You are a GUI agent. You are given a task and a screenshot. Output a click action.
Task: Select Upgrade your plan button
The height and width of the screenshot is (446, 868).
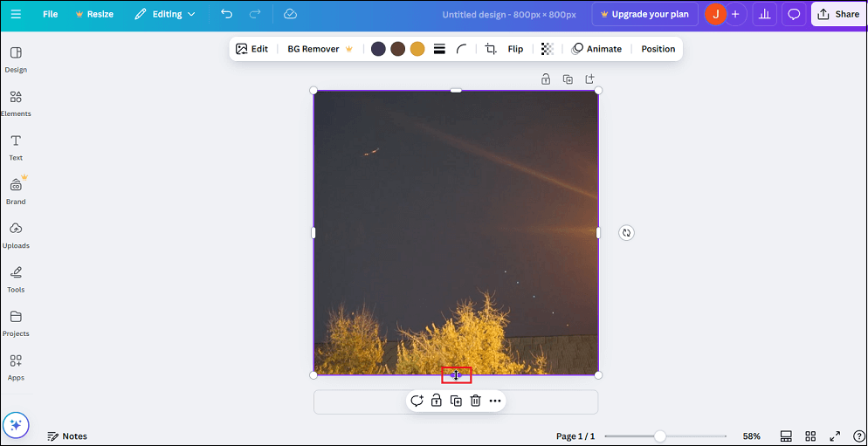(645, 14)
